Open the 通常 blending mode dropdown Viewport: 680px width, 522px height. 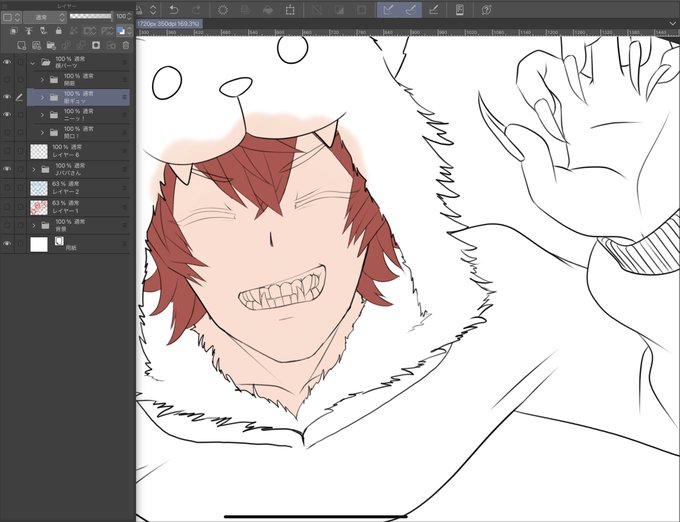pos(44,17)
